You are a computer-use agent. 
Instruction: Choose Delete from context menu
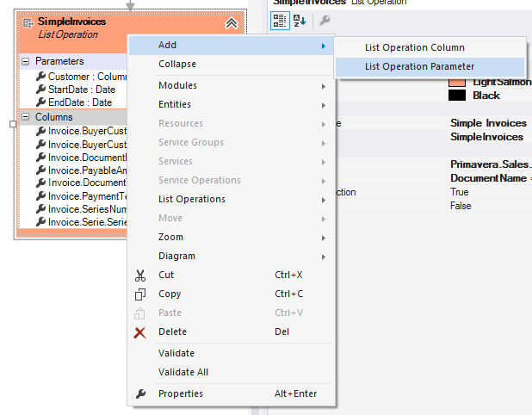click(x=231, y=331)
